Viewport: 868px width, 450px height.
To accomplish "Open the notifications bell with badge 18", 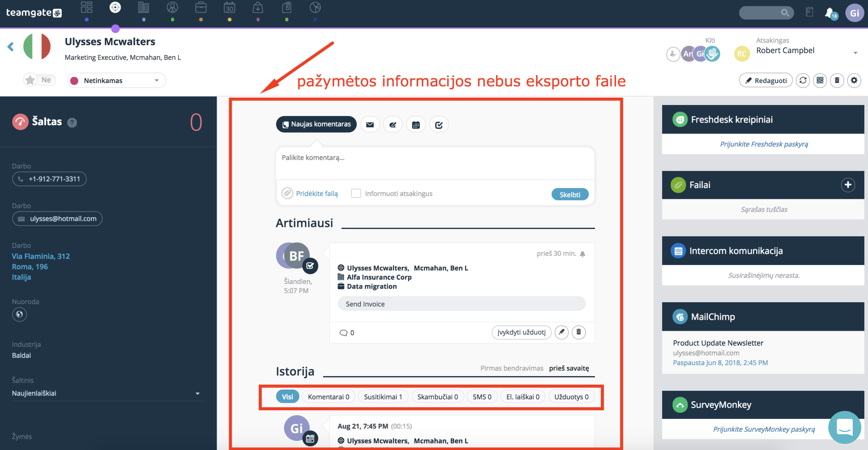I will (831, 13).
